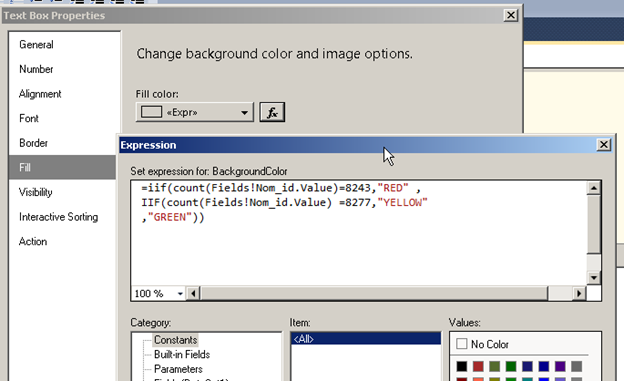This screenshot has height=381, width=624.
Task: Pick the brown-red swatch in the first row
Action: [478, 366]
